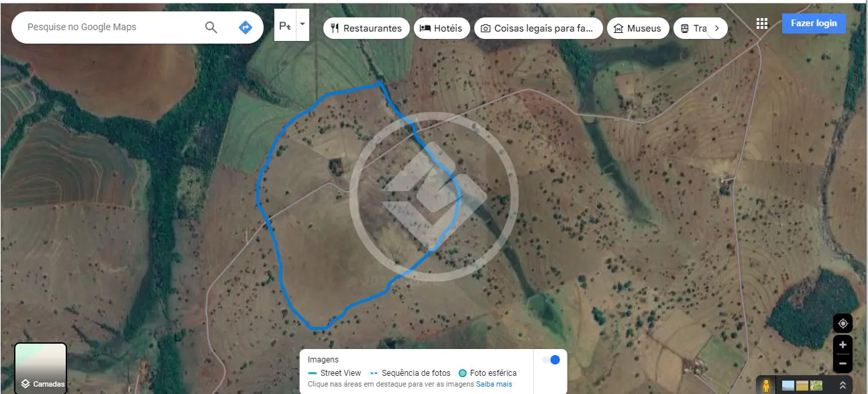Open the Google apps grid icon

coord(762,23)
